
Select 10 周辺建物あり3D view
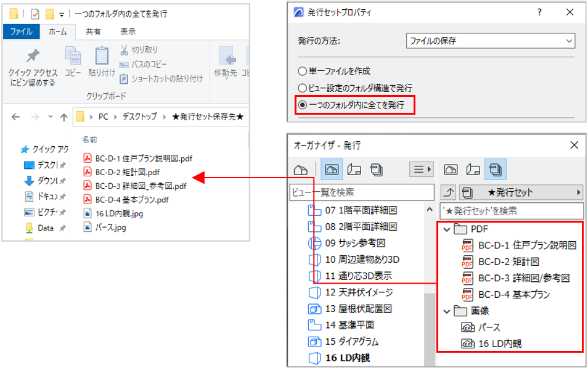(354, 259)
